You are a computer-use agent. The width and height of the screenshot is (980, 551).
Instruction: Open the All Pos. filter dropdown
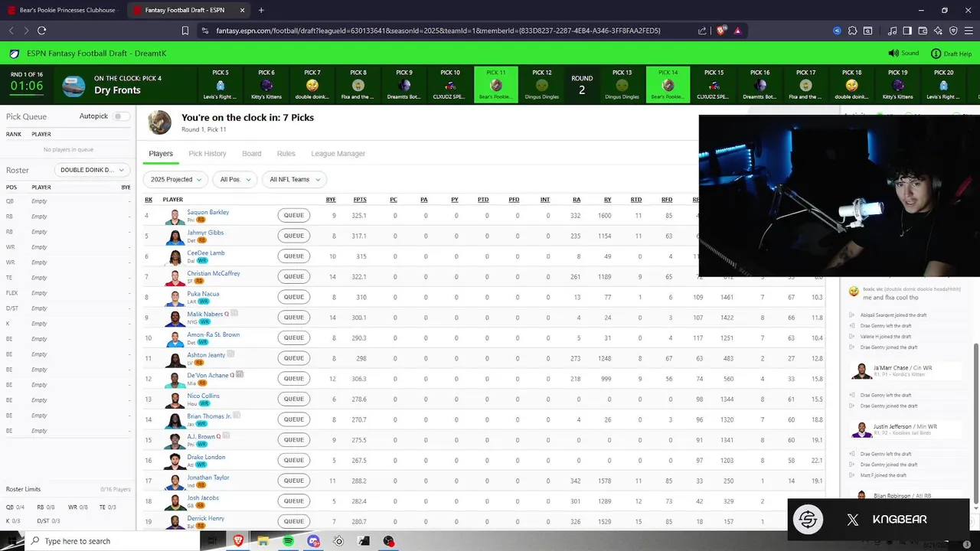coord(234,179)
